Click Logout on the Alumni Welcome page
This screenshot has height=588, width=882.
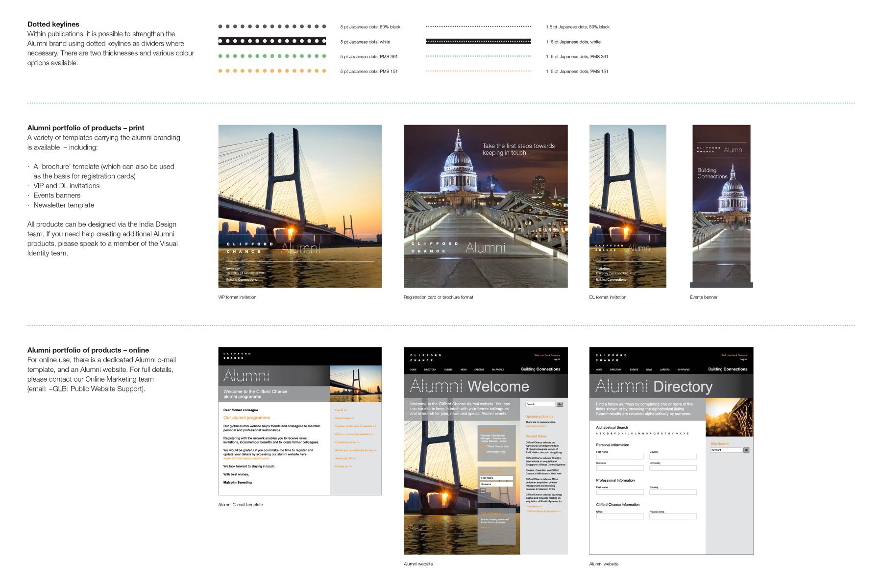(x=556, y=359)
